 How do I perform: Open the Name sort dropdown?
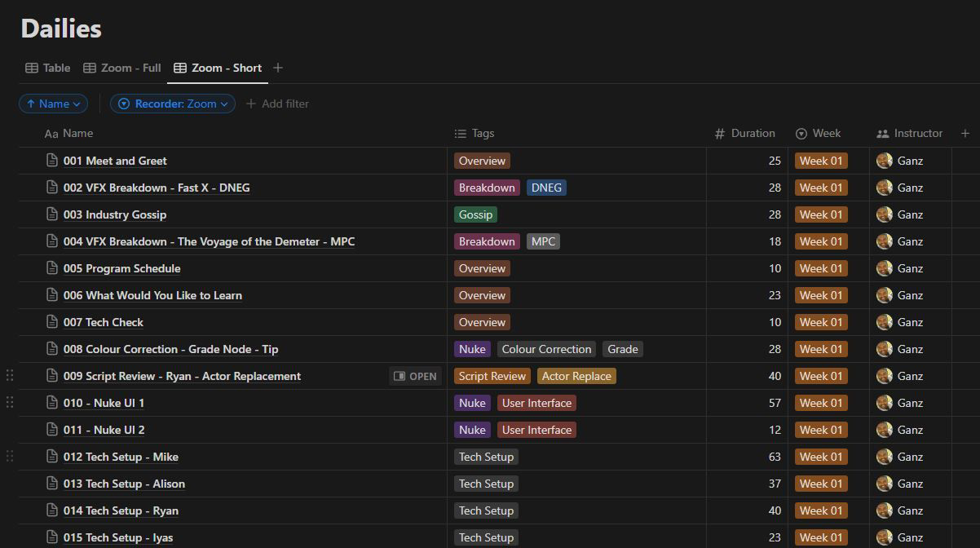point(54,104)
